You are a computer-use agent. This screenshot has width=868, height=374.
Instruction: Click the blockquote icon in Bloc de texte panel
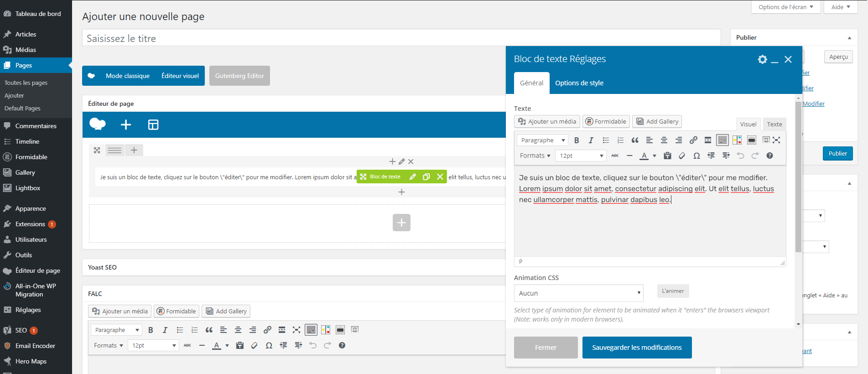(x=635, y=140)
